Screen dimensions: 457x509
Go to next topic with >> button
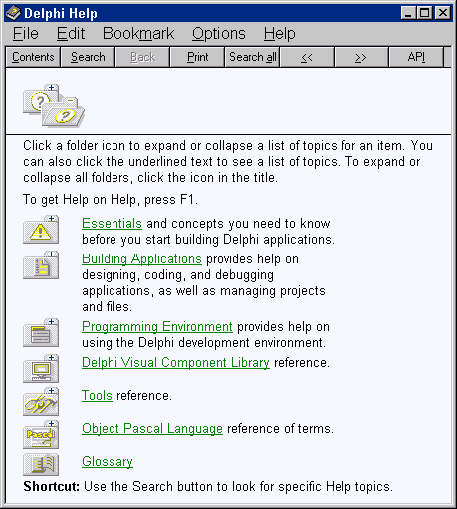point(361,57)
